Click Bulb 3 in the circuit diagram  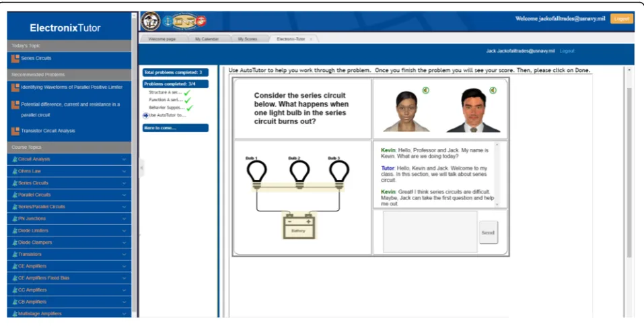coord(339,174)
